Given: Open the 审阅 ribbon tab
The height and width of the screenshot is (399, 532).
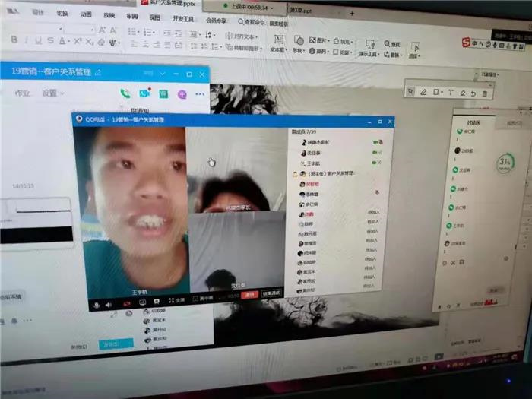Looking at the screenshot, I should pos(132,14).
